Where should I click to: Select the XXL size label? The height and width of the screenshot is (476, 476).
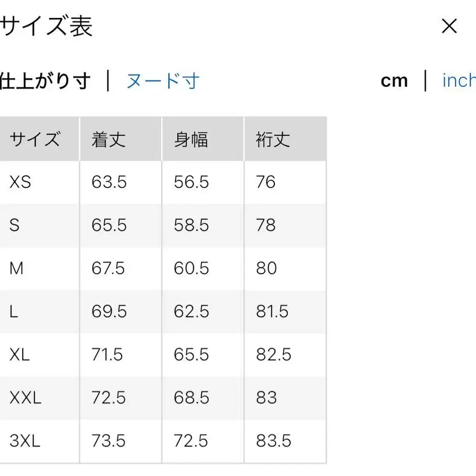coord(25,398)
